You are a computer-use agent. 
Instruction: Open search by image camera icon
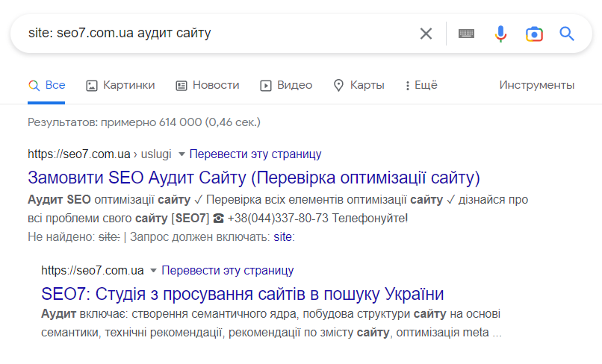[x=534, y=34]
